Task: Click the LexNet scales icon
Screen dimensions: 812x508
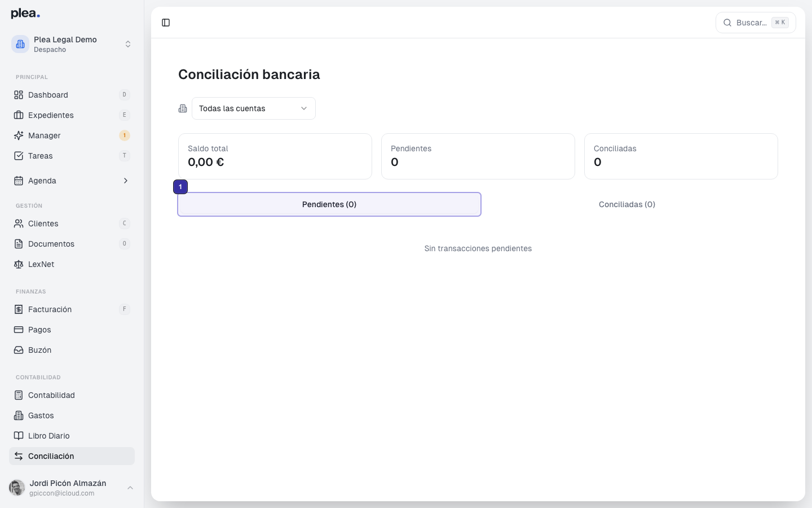Action: pos(18,264)
